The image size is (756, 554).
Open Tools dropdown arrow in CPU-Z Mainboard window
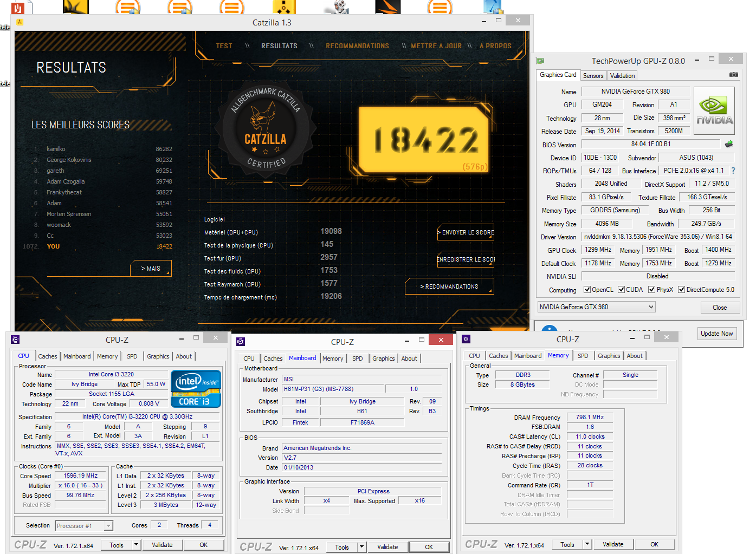(362, 547)
